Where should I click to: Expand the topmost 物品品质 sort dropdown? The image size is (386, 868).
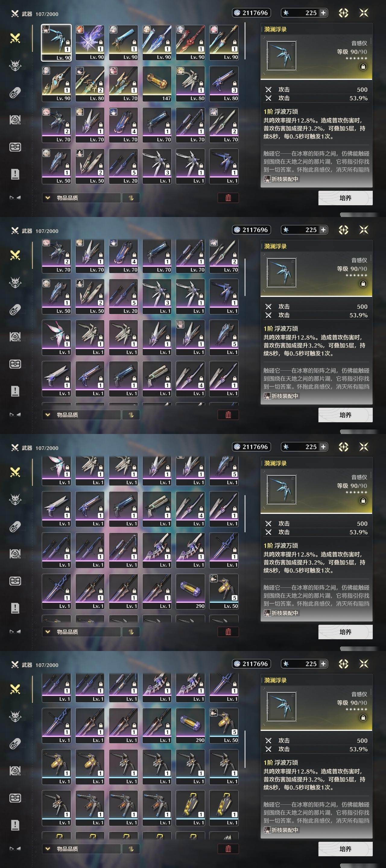[81, 198]
